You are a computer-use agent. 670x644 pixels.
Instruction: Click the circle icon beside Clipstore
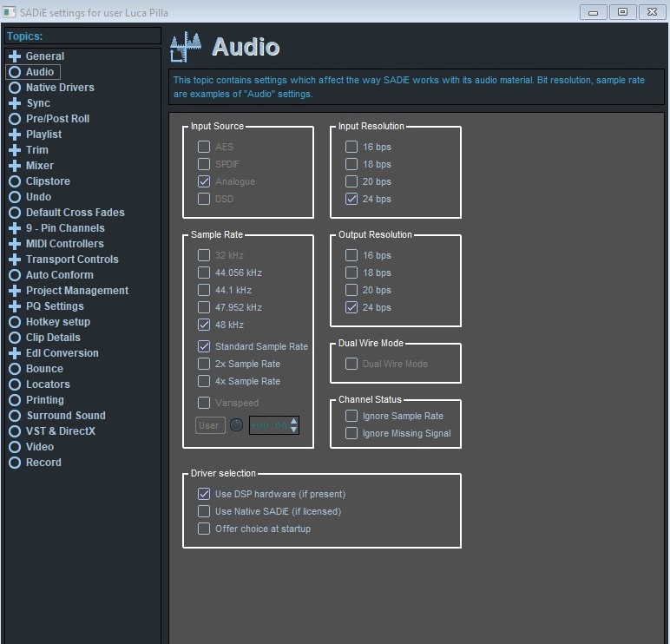point(15,181)
